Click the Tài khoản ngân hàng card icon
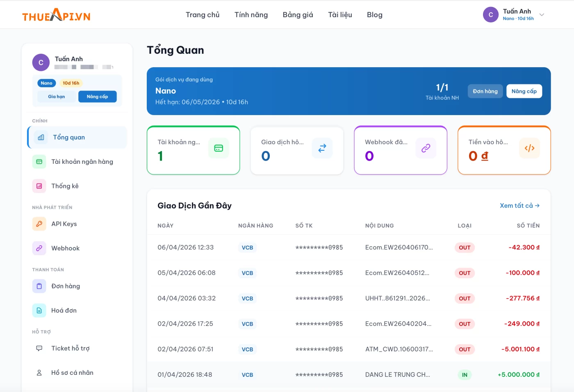The height and width of the screenshot is (392, 574). click(39, 162)
